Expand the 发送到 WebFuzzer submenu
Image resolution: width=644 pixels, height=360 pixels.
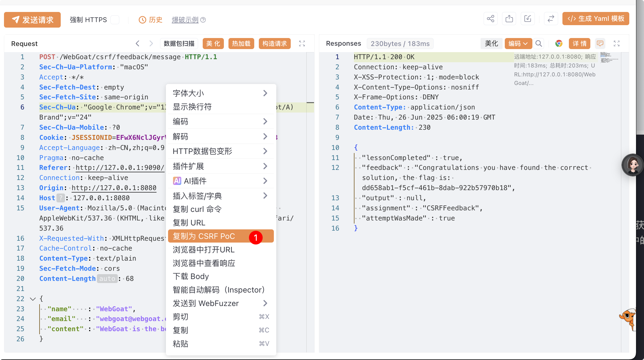221,303
